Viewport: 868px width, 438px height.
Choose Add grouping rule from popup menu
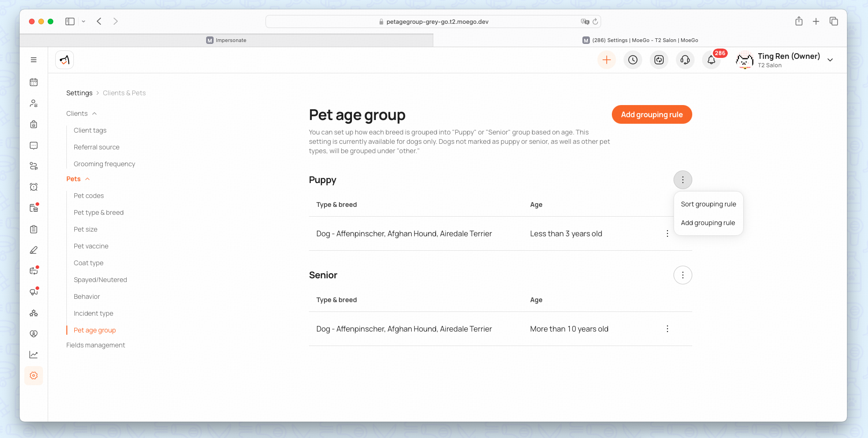[708, 223]
